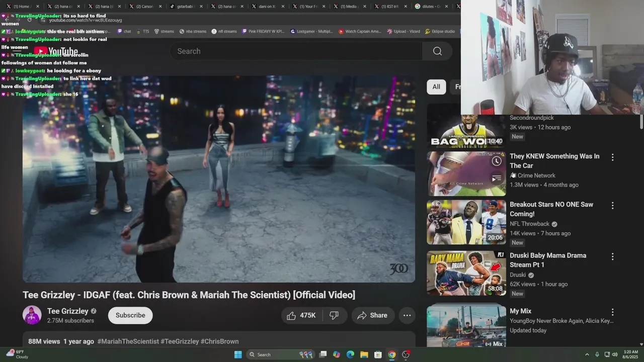
Task: Open 'nfl streams' bookmark
Action: click(224, 31)
